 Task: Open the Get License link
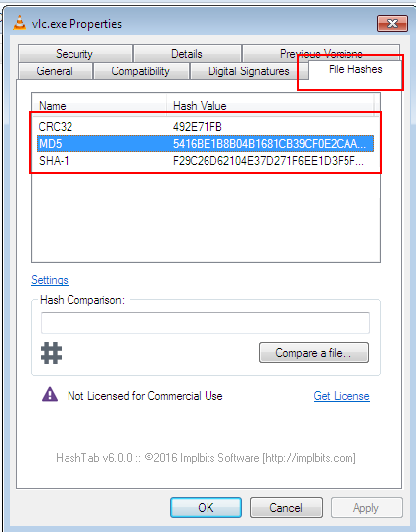click(x=342, y=396)
